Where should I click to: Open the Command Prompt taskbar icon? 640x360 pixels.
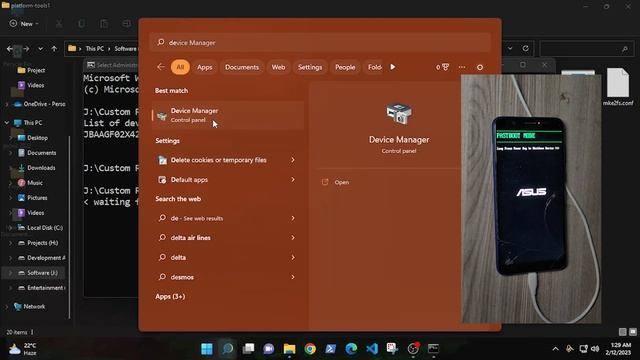(x=433, y=349)
